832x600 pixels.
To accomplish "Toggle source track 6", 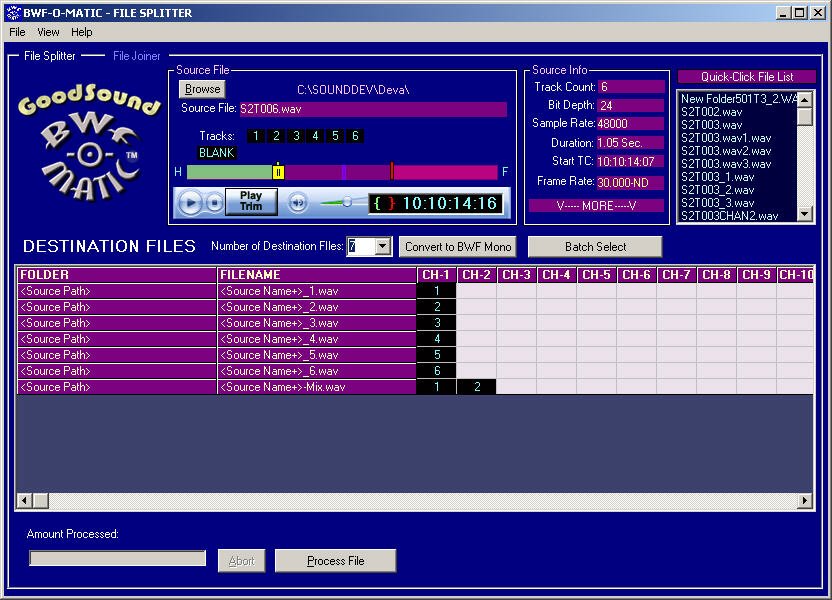I will (355, 136).
